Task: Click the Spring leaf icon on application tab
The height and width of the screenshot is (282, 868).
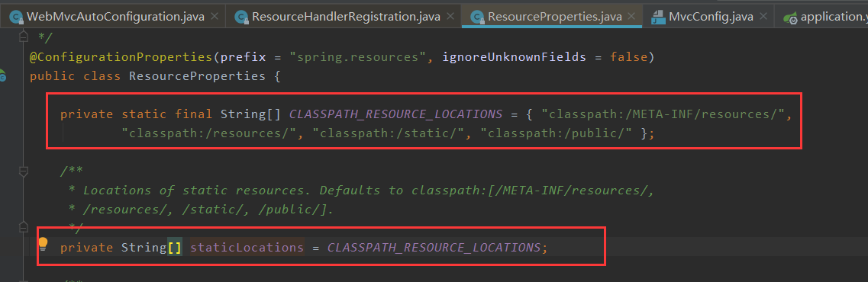Action: click(790, 18)
